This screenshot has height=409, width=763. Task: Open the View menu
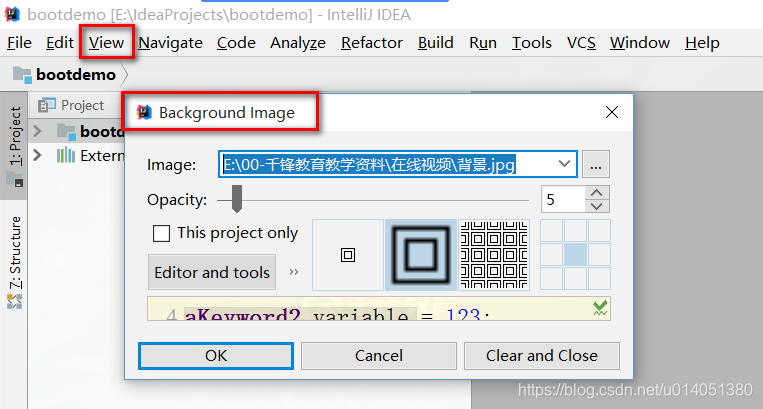tap(106, 43)
